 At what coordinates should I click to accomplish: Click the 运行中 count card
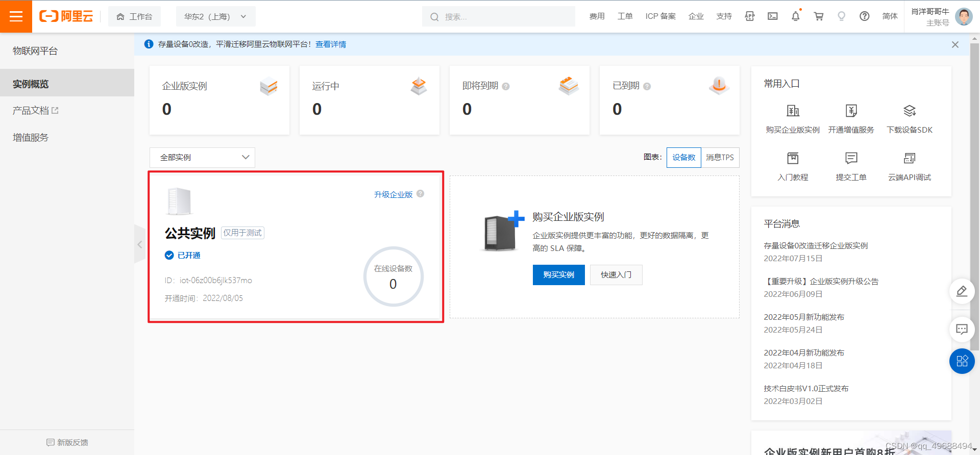370,100
